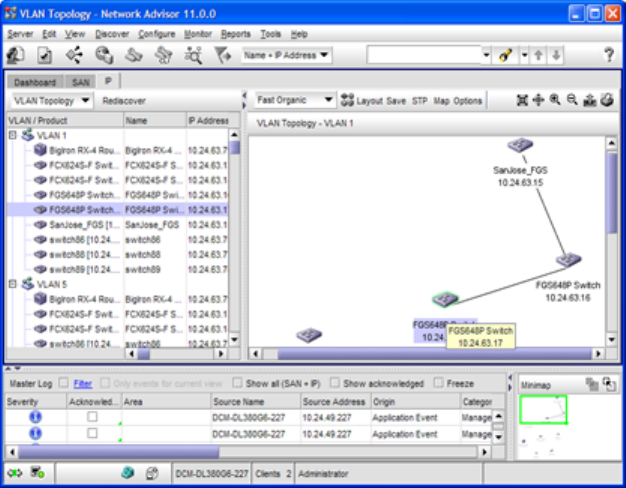Click the topology vertical scrollbar thumb
This screenshot has height=488, width=626.
(x=611, y=193)
